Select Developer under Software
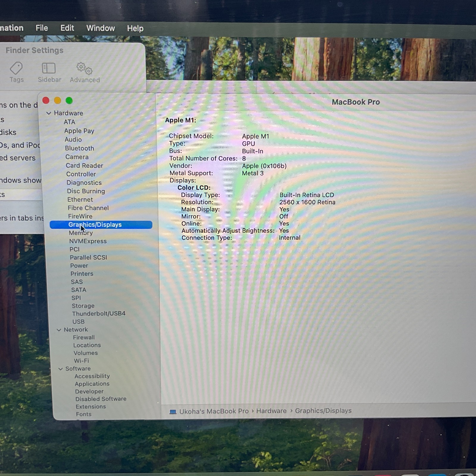Viewport: 476px width, 476px height. click(x=89, y=392)
